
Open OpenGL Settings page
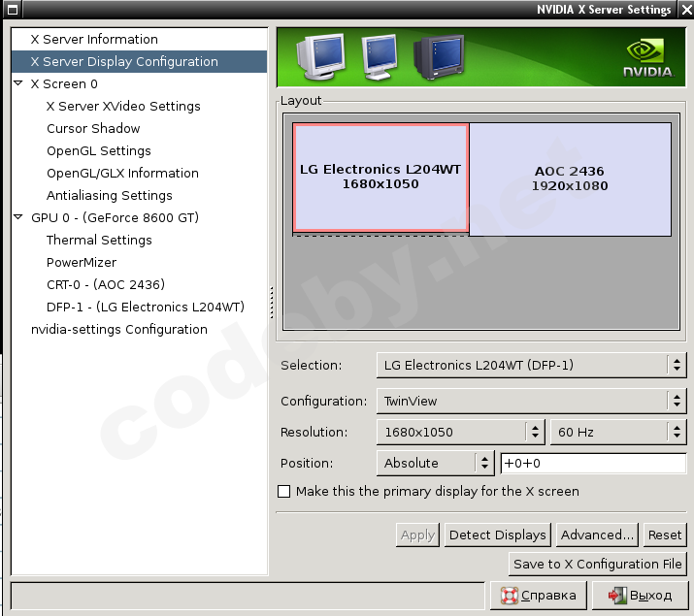(99, 150)
